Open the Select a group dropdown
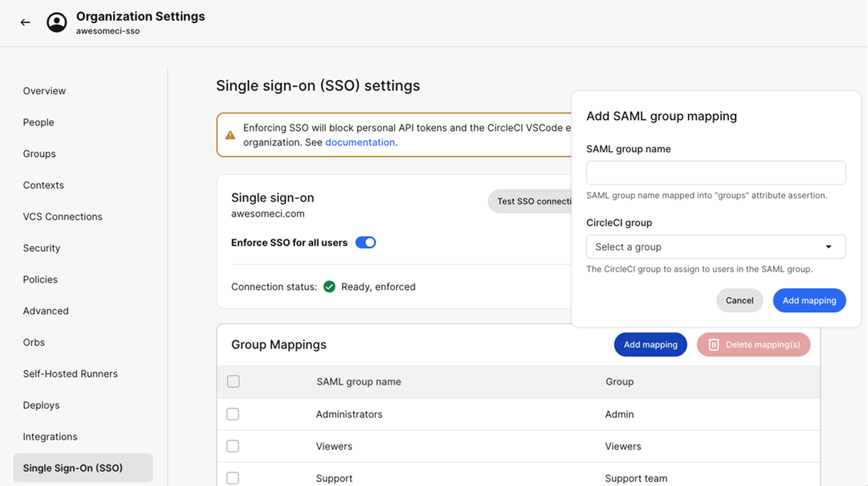Image resolution: width=868 pixels, height=486 pixels. [716, 247]
